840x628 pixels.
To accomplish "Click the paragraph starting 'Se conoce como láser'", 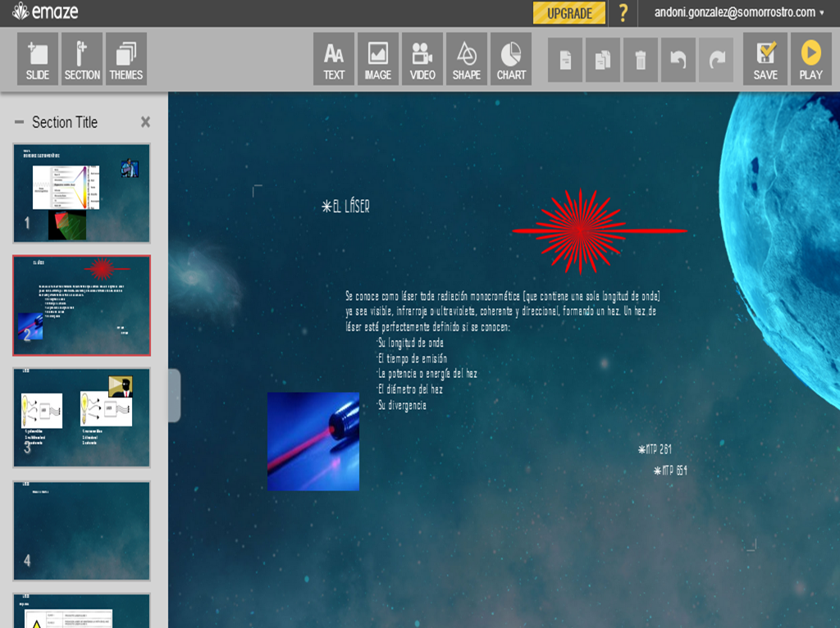I will (503, 311).
